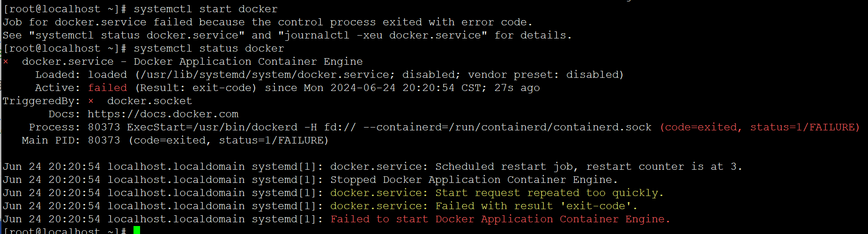Click 'systemctl status docker' command text
This screenshot has width=868, height=234.
(x=209, y=48)
